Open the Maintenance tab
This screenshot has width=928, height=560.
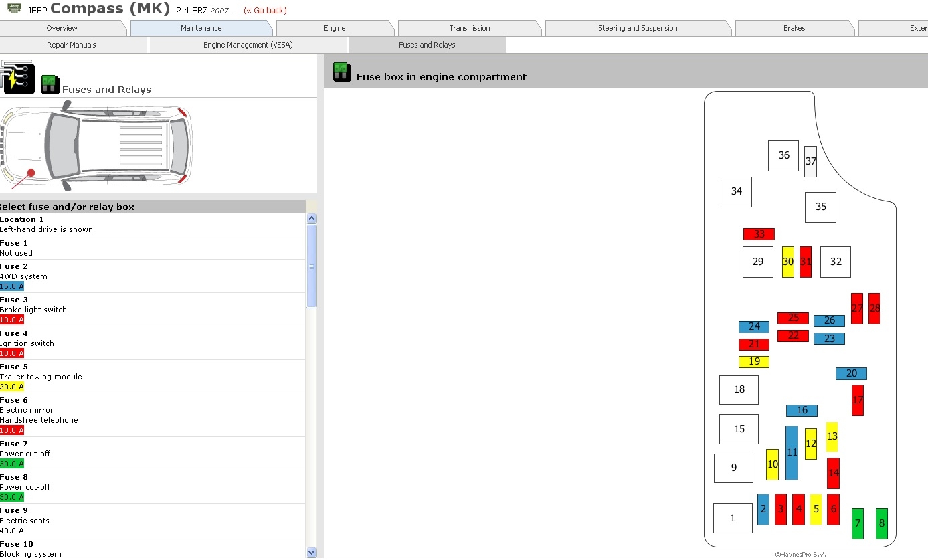(201, 28)
